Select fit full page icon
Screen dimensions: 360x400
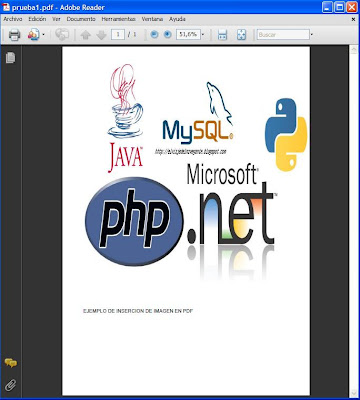coord(241,35)
